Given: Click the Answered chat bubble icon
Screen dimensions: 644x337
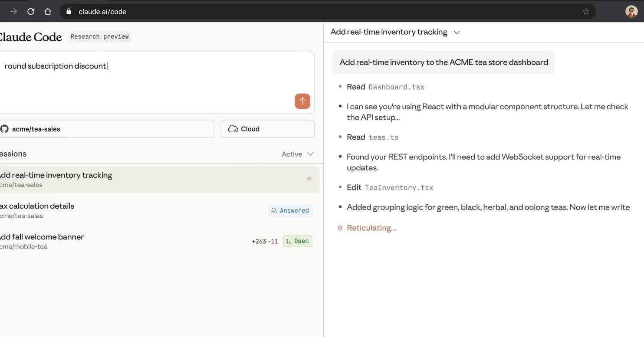Looking at the screenshot, I should point(274,210).
